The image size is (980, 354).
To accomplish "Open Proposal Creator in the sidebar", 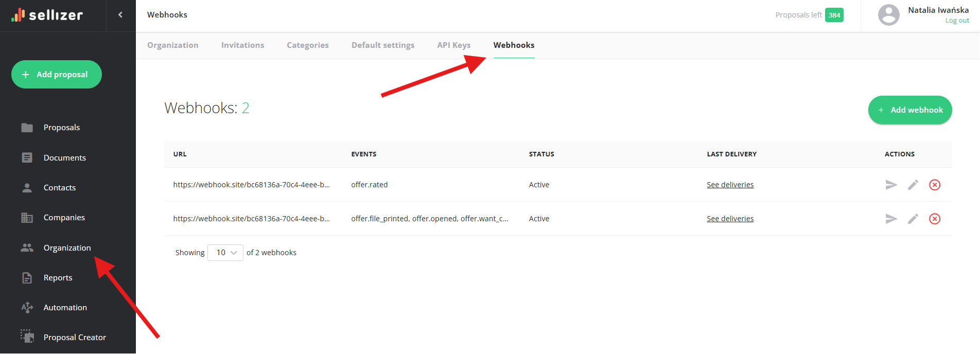I will click(75, 338).
